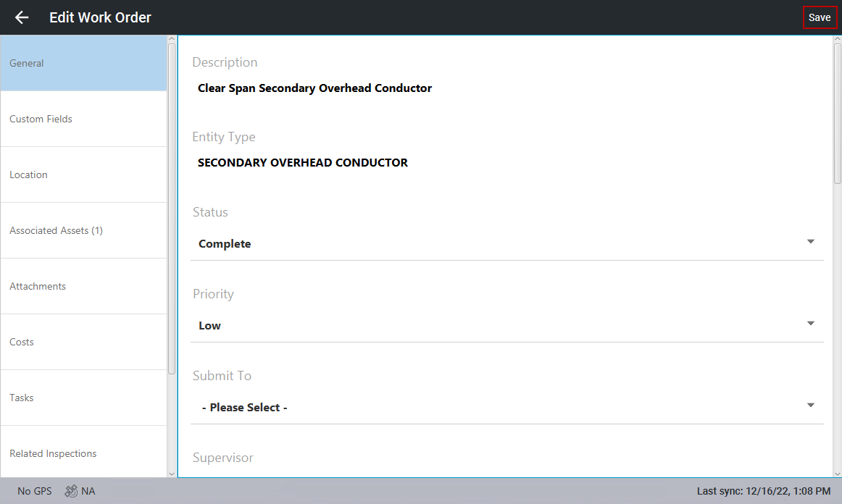Click the Last sync timestamp

pos(763,491)
